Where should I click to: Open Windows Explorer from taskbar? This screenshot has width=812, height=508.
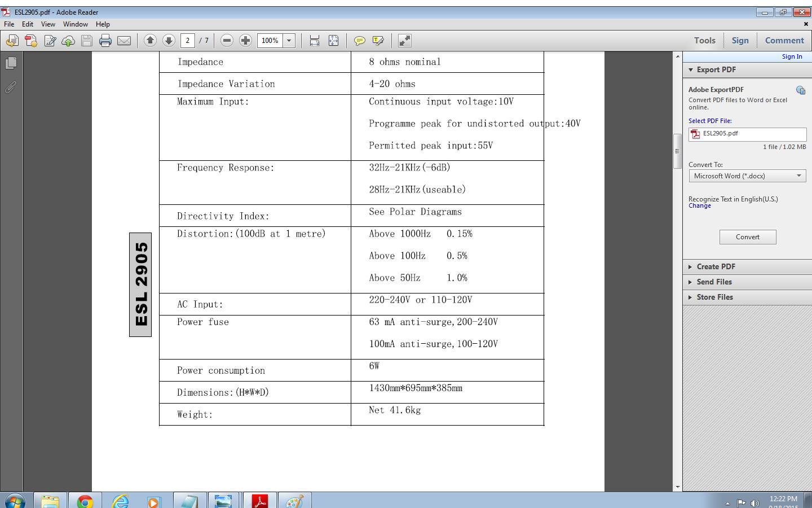point(50,501)
